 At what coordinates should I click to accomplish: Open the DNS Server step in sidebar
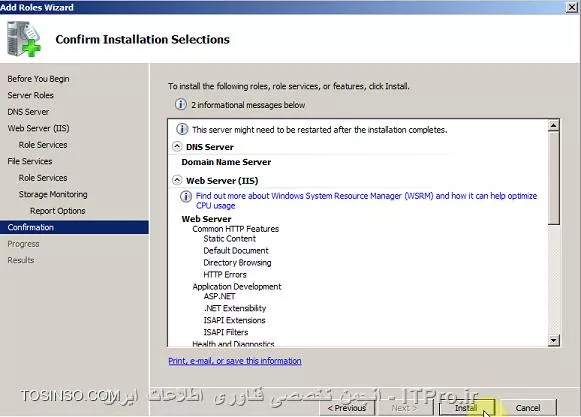point(28,112)
